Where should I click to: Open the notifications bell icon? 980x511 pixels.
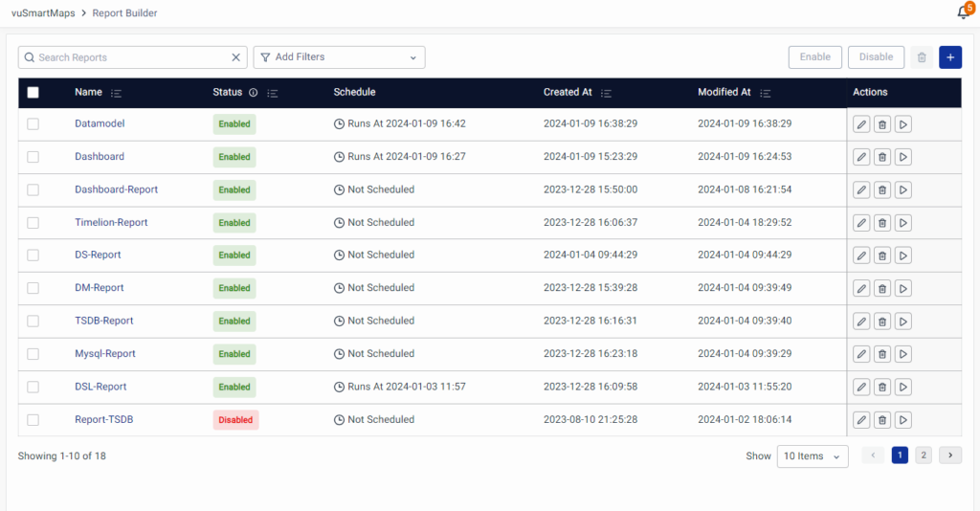[x=963, y=12]
